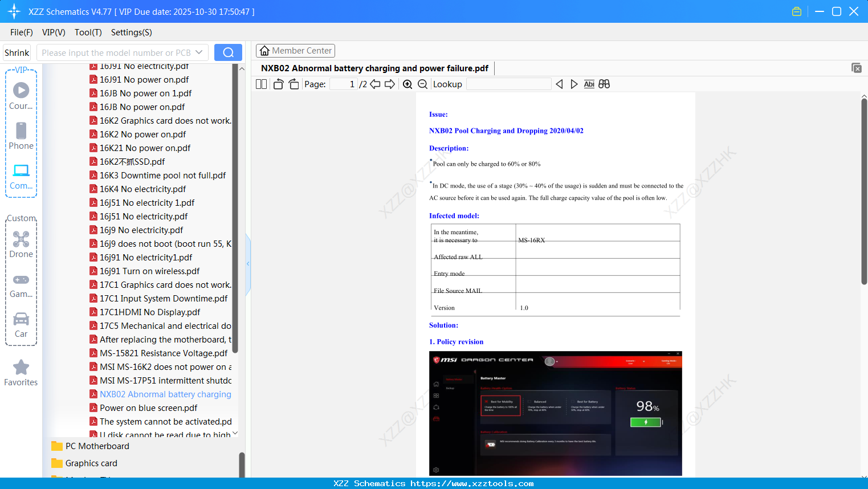Open MSI MS-17P51 intermittent shutdown file
The width and height of the screenshot is (868, 489).
160,381
